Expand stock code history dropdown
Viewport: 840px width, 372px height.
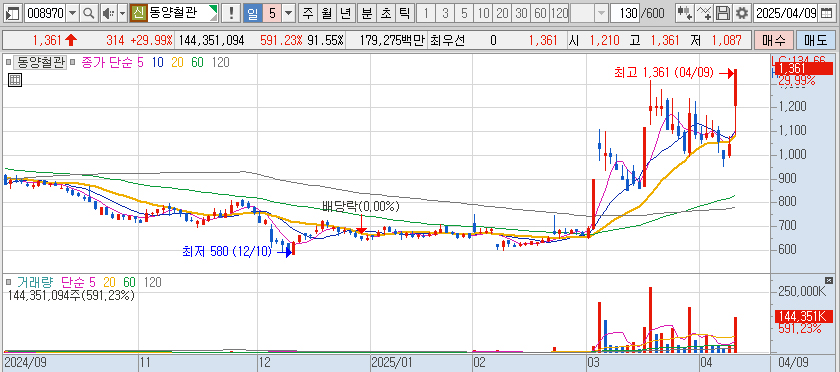click(x=73, y=13)
